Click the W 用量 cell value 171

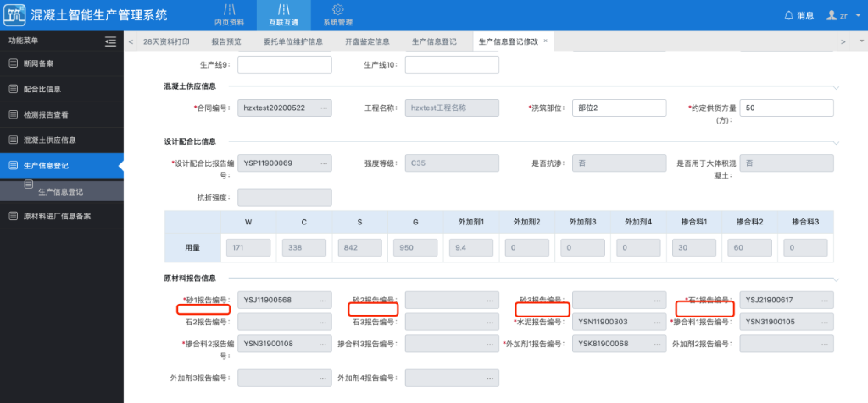pyautogui.click(x=248, y=248)
